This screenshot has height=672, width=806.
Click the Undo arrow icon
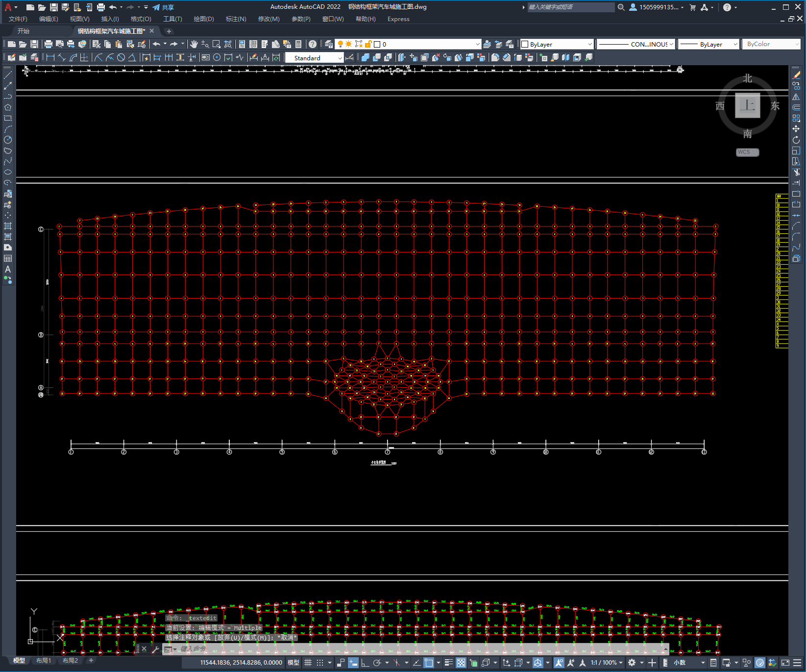(x=156, y=44)
